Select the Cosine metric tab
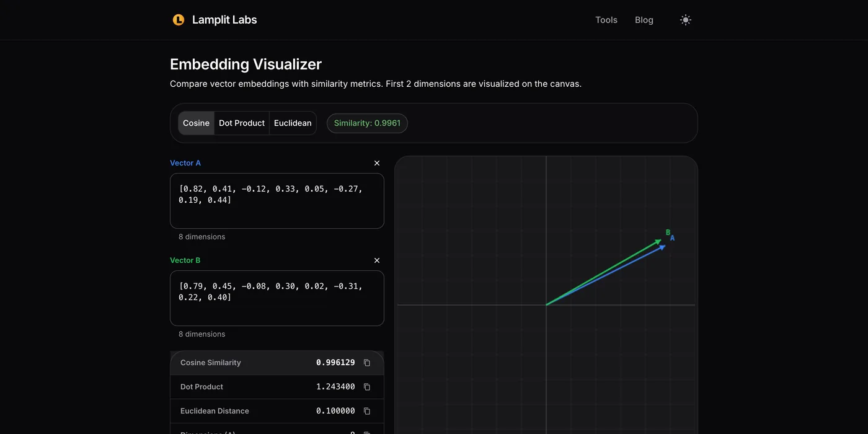The height and width of the screenshot is (434, 868). [196, 123]
